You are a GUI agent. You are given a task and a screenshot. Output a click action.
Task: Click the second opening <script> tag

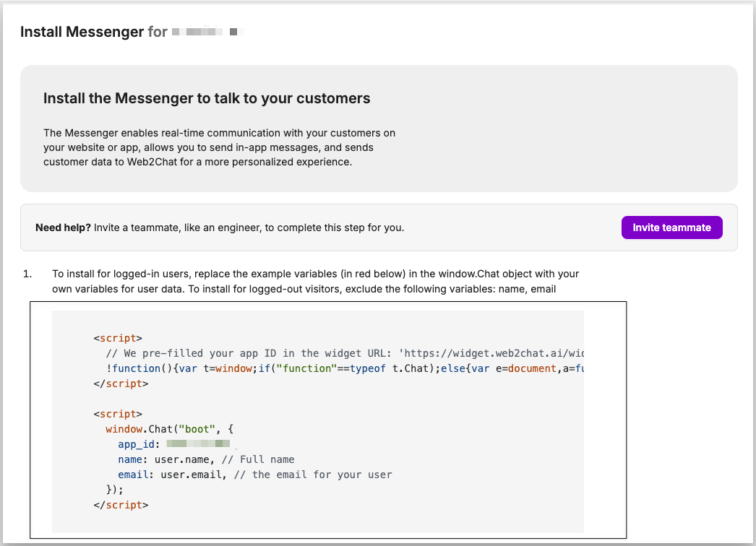(118, 414)
